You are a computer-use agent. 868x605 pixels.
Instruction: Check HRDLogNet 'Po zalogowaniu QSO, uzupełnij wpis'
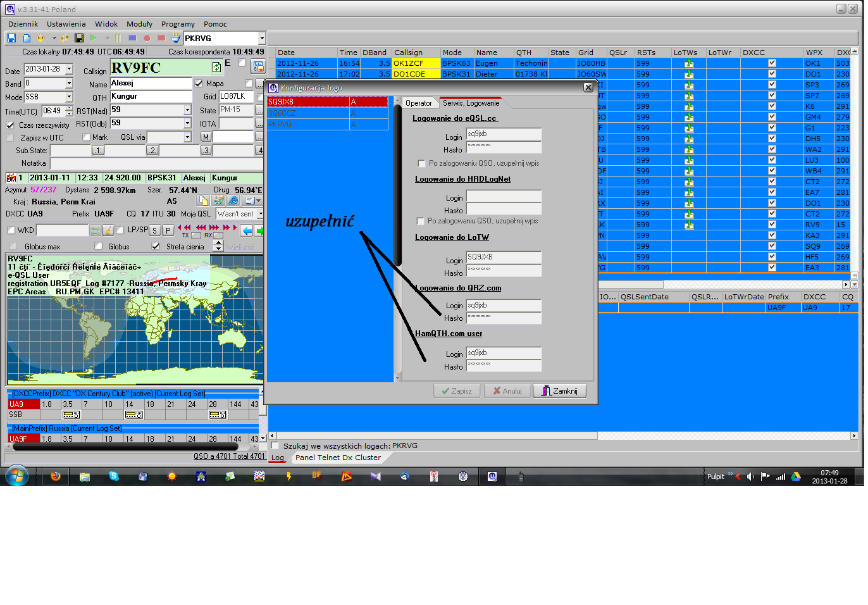point(420,221)
